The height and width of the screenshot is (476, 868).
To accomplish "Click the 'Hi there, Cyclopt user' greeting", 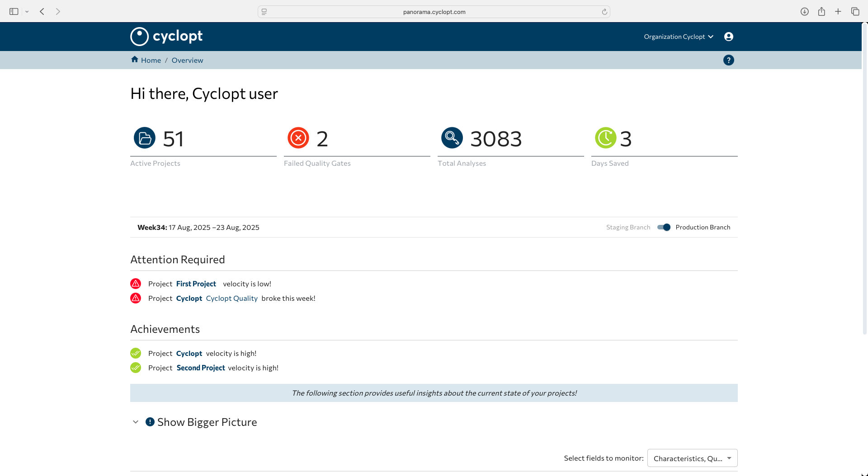I will pos(204,93).
